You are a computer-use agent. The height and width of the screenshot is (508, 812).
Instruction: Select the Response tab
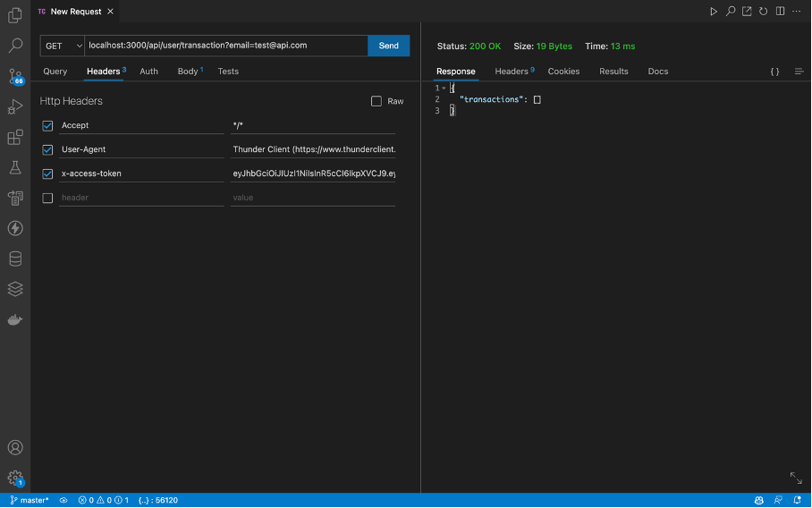pos(456,72)
